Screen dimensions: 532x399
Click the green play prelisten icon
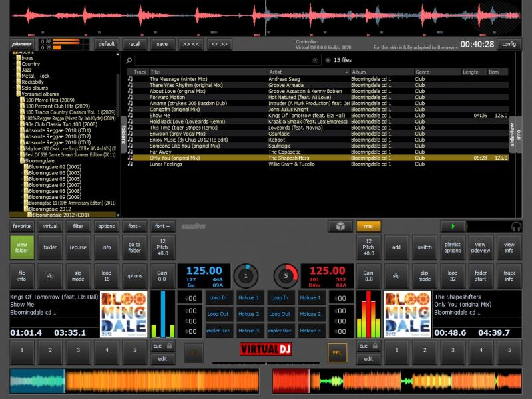click(x=453, y=227)
